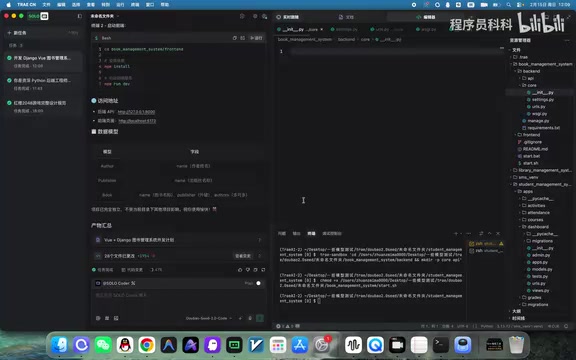This screenshot has height=360, width=576.
Task: Select the @SOLO Coder agent chip
Action: [x=115, y=283]
